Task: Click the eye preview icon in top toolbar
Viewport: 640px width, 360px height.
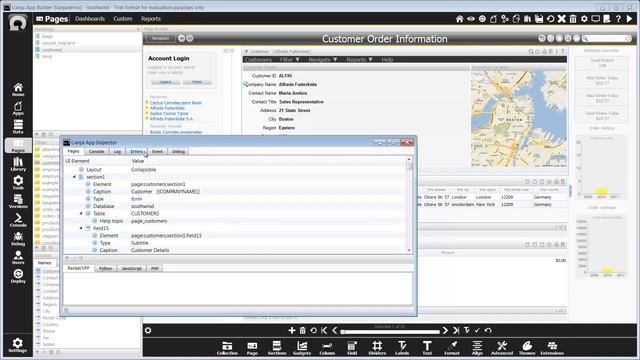Action: tap(471, 19)
